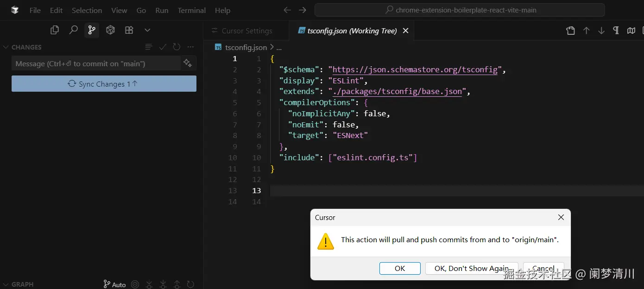Click the Source Control branch icon
The width and height of the screenshot is (644, 289).
pyautogui.click(x=92, y=30)
